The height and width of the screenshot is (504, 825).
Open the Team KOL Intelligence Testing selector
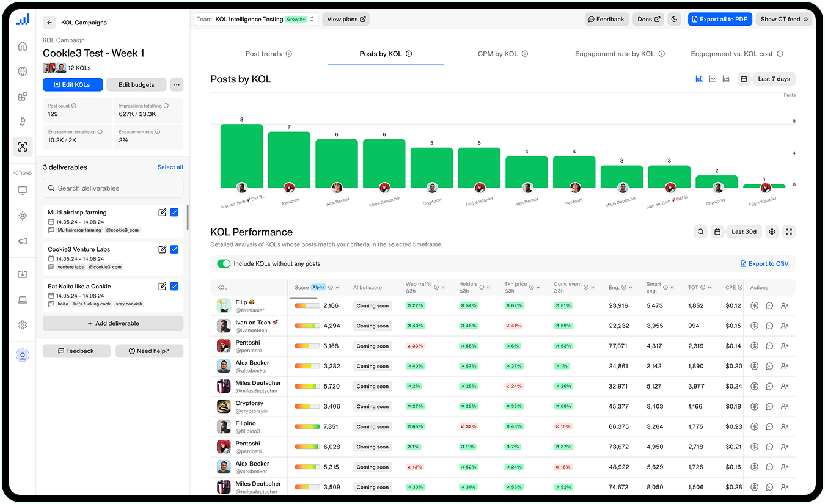coord(256,19)
